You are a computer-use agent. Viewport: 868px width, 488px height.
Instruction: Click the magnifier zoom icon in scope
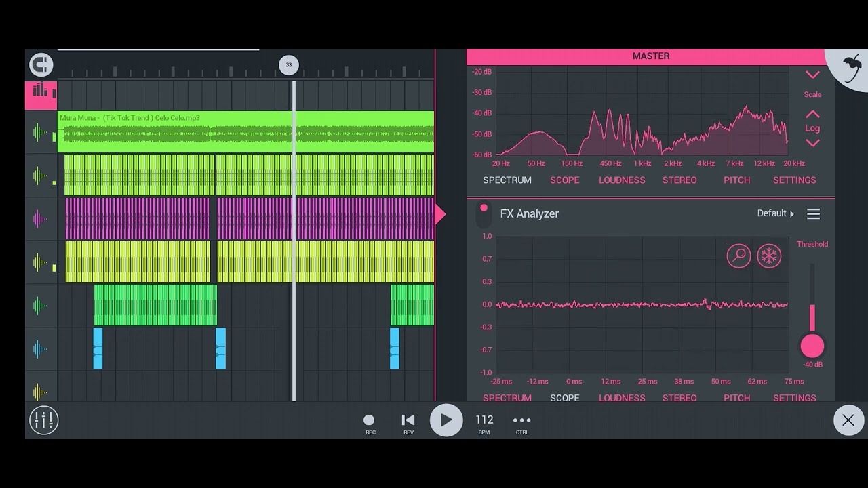coord(738,256)
